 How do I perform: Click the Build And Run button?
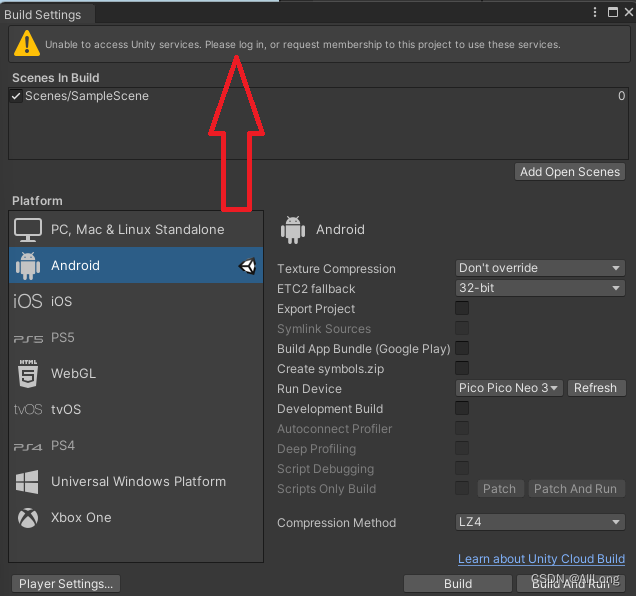[571, 583]
